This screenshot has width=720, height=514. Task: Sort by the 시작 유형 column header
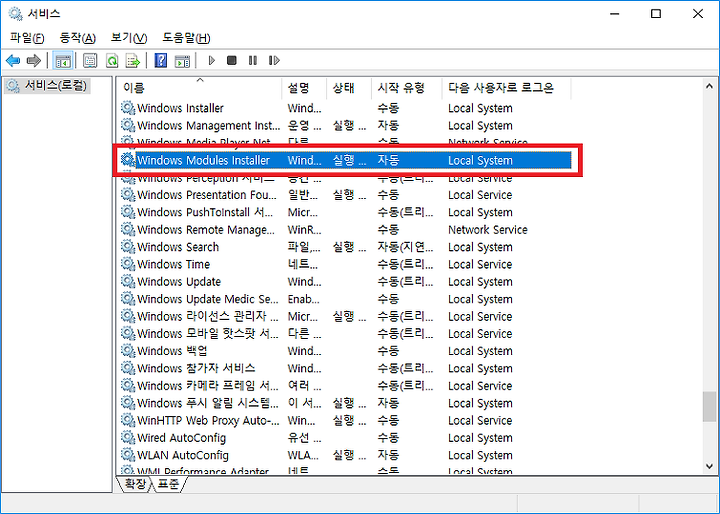(406, 88)
